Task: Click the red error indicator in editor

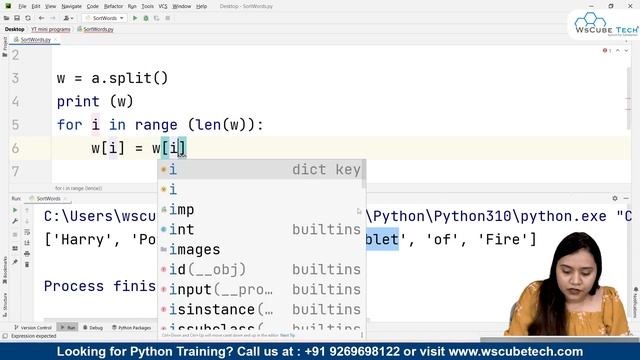Action: pyautogui.click(x=607, y=50)
